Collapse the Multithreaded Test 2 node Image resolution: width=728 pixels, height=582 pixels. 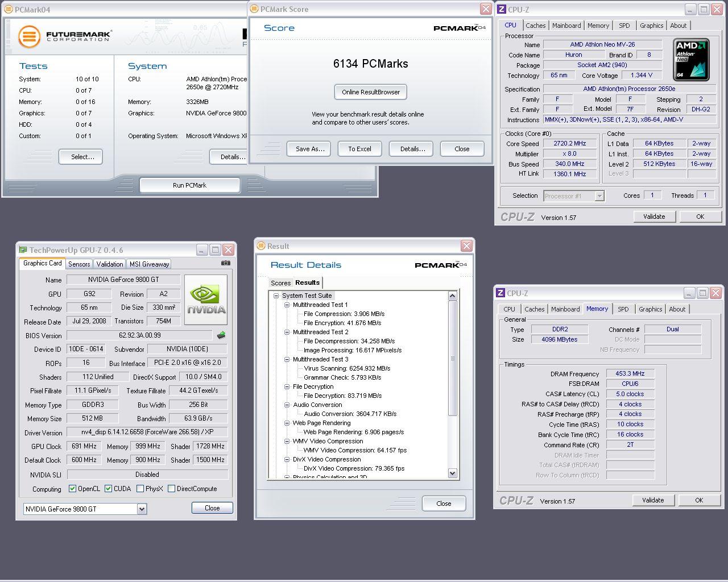click(x=287, y=332)
